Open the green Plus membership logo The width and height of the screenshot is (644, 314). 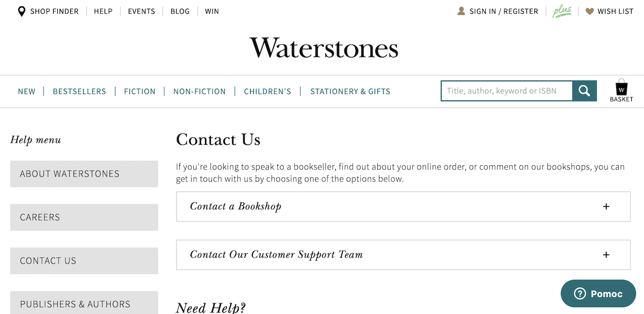(562, 11)
